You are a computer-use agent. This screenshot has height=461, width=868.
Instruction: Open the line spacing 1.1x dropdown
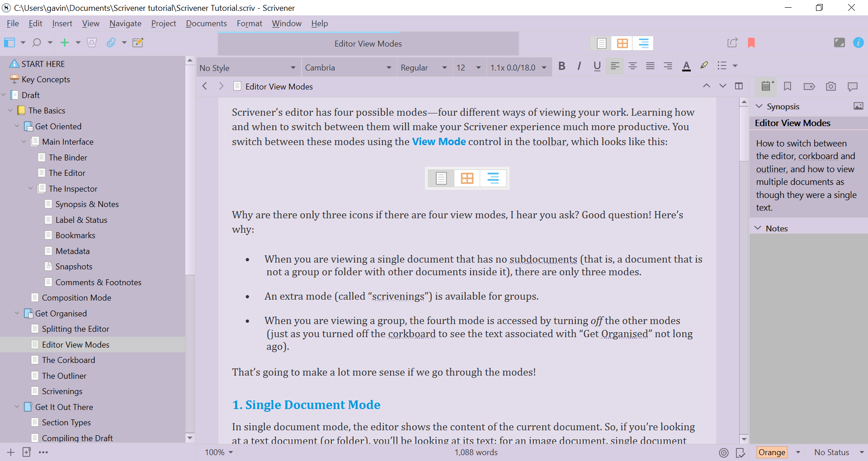(519, 67)
